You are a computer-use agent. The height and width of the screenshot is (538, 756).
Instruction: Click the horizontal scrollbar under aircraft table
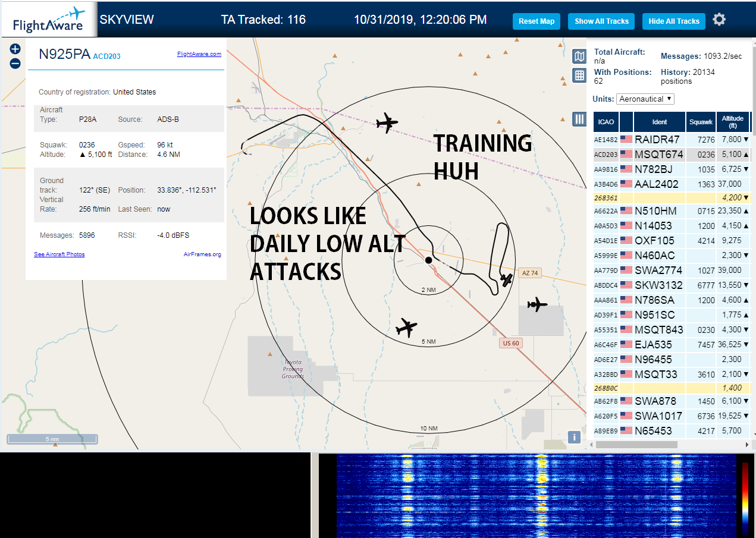(636, 444)
